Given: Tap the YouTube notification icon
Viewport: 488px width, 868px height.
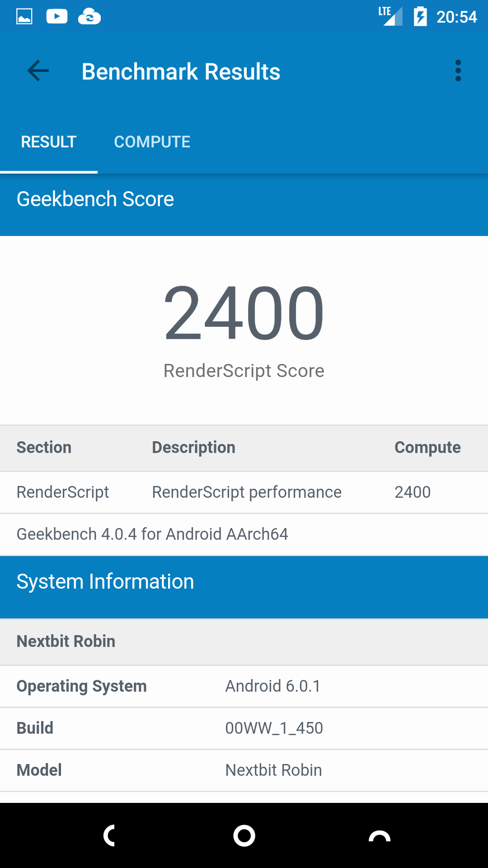Looking at the screenshot, I should 57,17.
